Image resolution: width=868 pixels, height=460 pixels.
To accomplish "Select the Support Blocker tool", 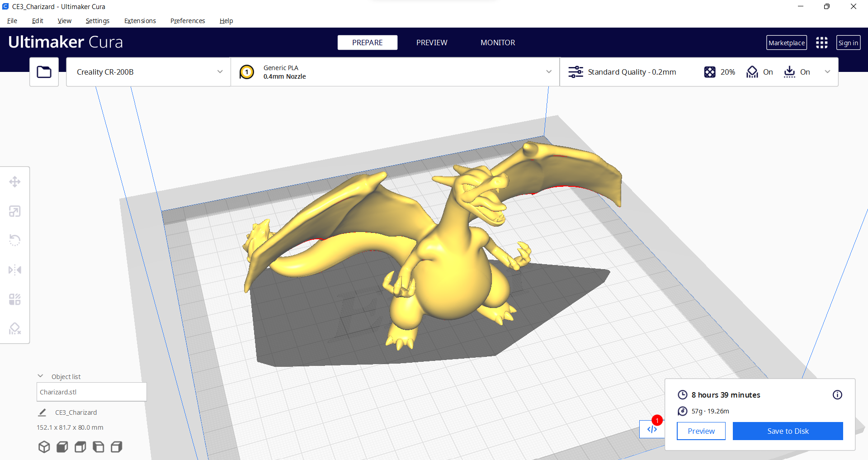I will (x=15, y=329).
